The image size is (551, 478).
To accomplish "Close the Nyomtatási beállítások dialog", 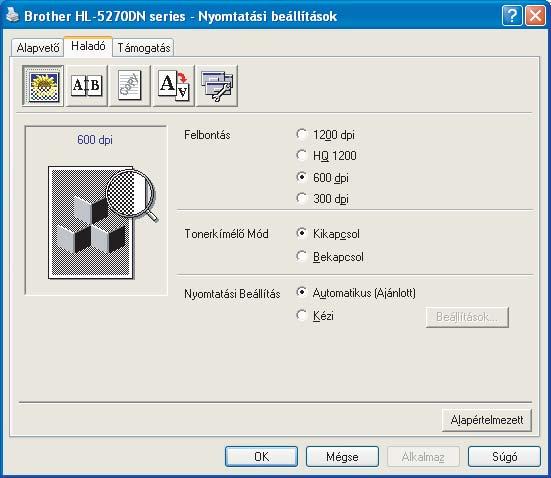I will pyautogui.click(x=535, y=16).
